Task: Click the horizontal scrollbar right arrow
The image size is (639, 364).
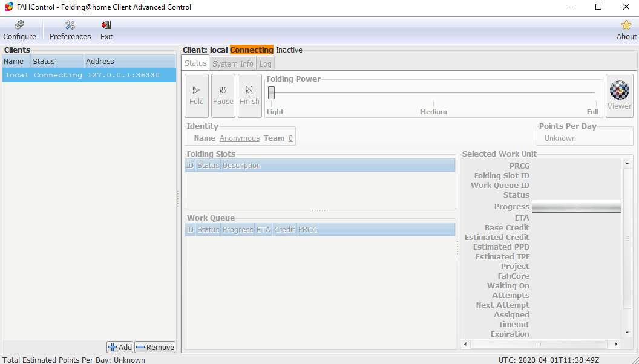Action: pyautogui.click(x=616, y=345)
